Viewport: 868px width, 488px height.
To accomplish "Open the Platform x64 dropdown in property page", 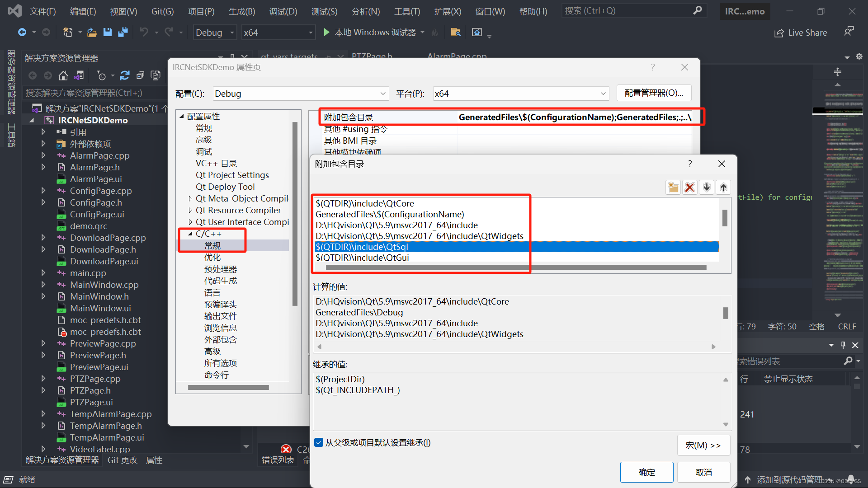I will (x=521, y=94).
